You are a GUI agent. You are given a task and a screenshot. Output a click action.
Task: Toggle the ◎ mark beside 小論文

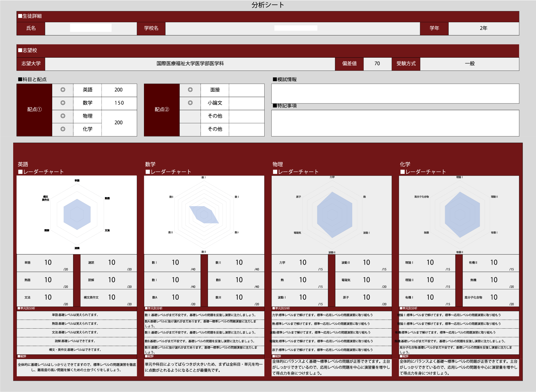point(190,103)
